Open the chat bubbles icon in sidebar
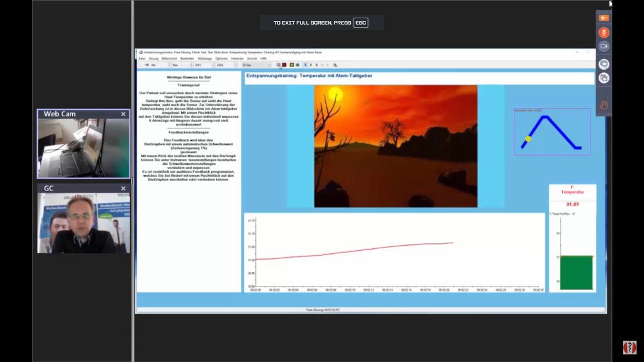Viewport: 644px width, 362px height. [604, 64]
